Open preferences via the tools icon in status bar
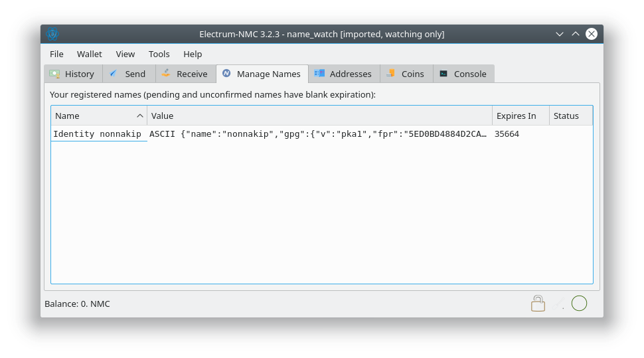The height and width of the screenshot is (358, 644). pyautogui.click(x=558, y=304)
